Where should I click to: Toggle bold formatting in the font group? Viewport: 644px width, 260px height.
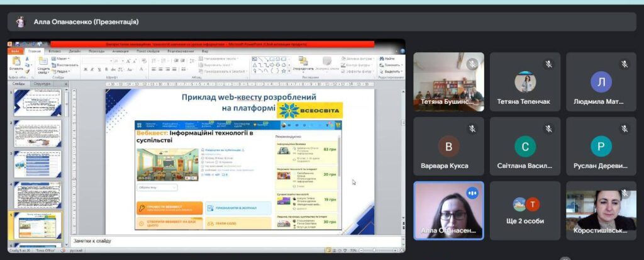pos(85,69)
